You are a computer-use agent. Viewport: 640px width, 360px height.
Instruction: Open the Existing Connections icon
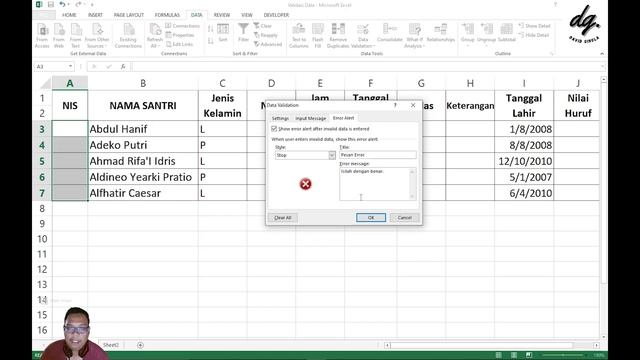pyautogui.click(x=128, y=36)
